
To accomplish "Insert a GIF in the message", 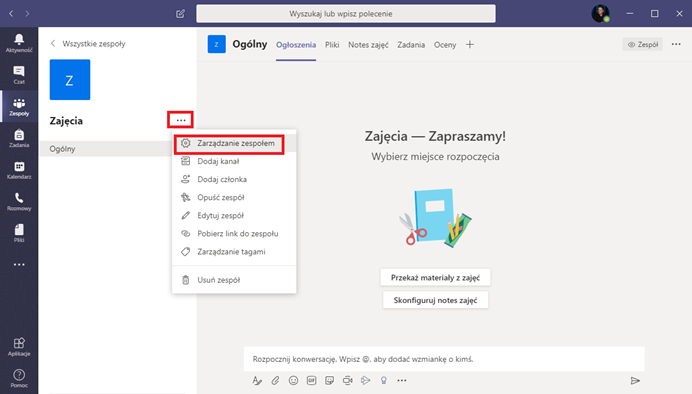I will point(312,380).
